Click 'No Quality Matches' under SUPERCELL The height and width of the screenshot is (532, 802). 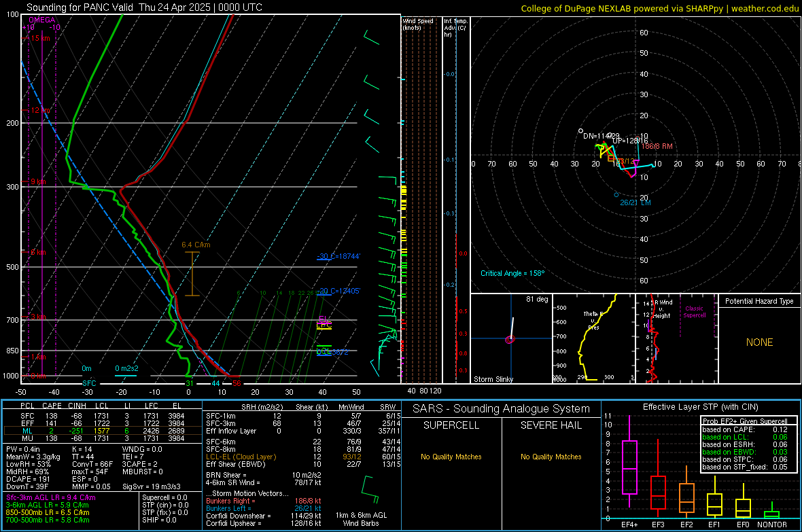click(x=451, y=457)
